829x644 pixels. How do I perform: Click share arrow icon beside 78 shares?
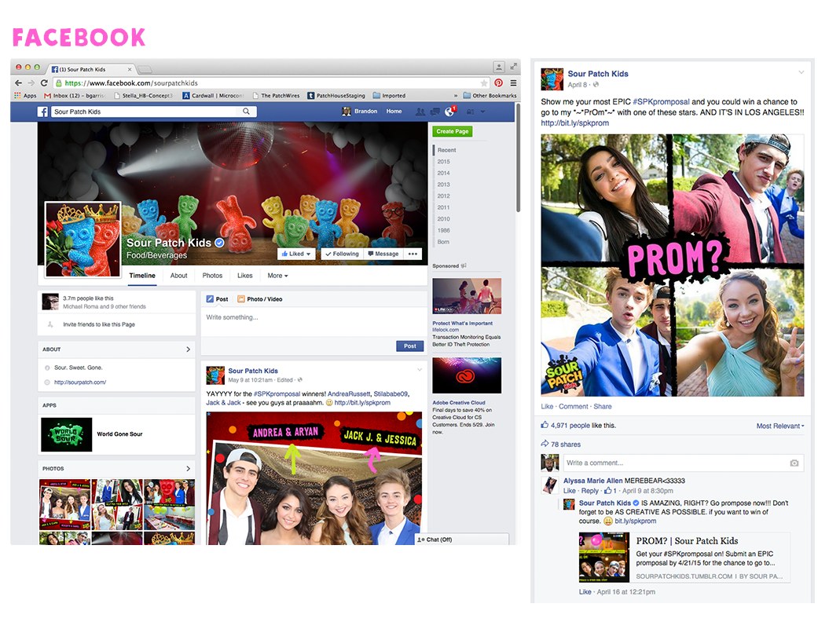coord(545,444)
